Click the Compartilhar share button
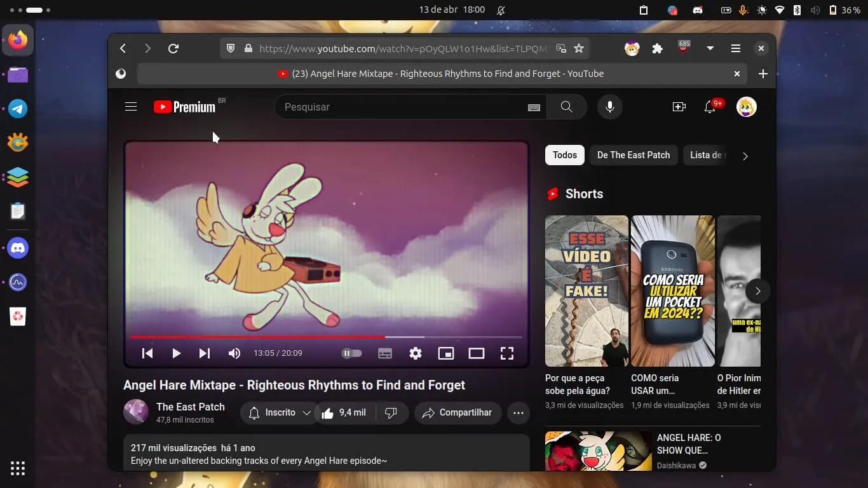Viewport: 868px width, 488px height. coord(458,413)
